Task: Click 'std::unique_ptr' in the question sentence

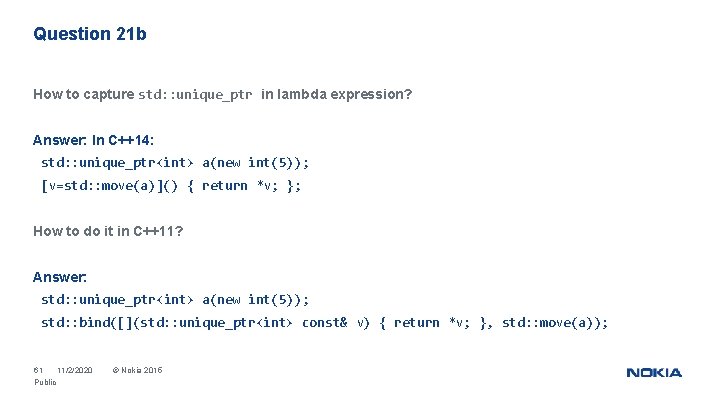Action: (195, 95)
